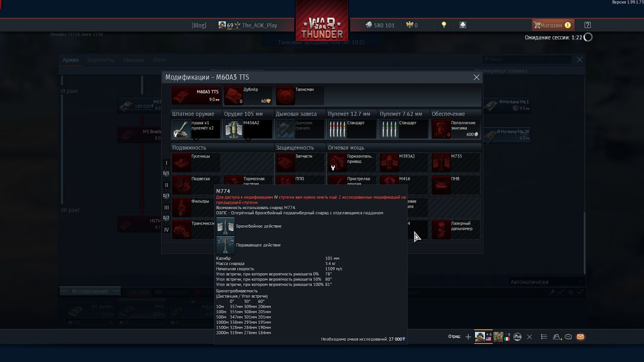Open the Магазин store button
644x362 pixels.
tap(552, 25)
